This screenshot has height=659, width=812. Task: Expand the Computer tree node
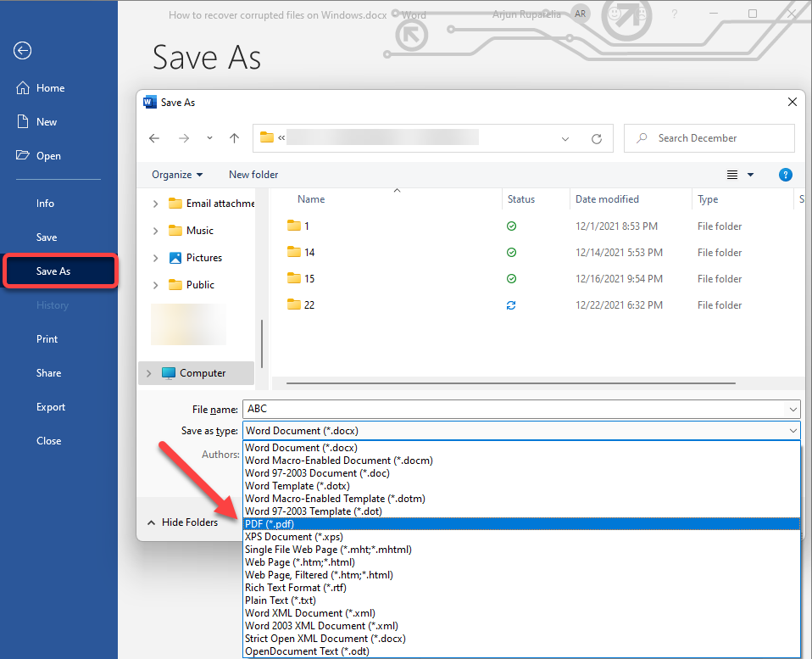pyautogui.click(x=150, y=372)
